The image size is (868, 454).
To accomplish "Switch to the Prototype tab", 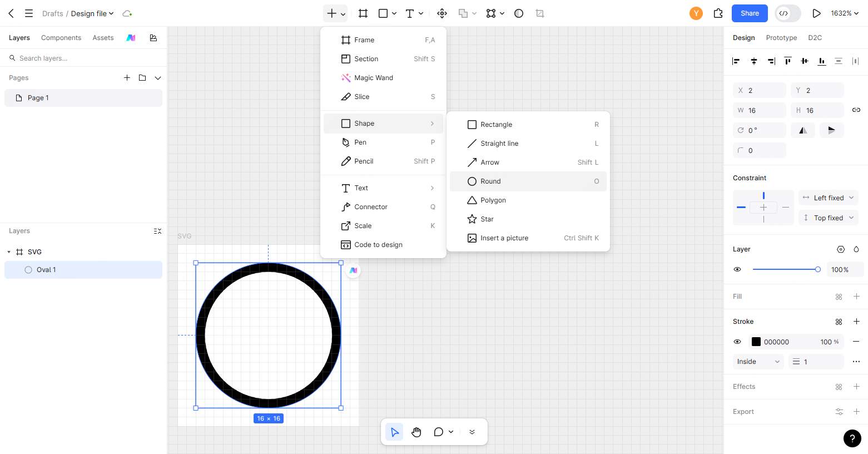I will click(x=781, y=38).
